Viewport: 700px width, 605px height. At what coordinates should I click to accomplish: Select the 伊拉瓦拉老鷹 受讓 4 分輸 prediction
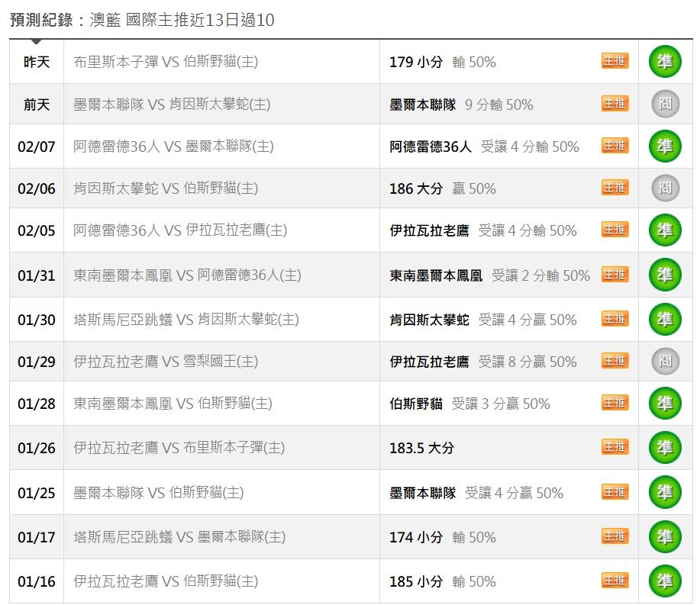tap(483, 230)
